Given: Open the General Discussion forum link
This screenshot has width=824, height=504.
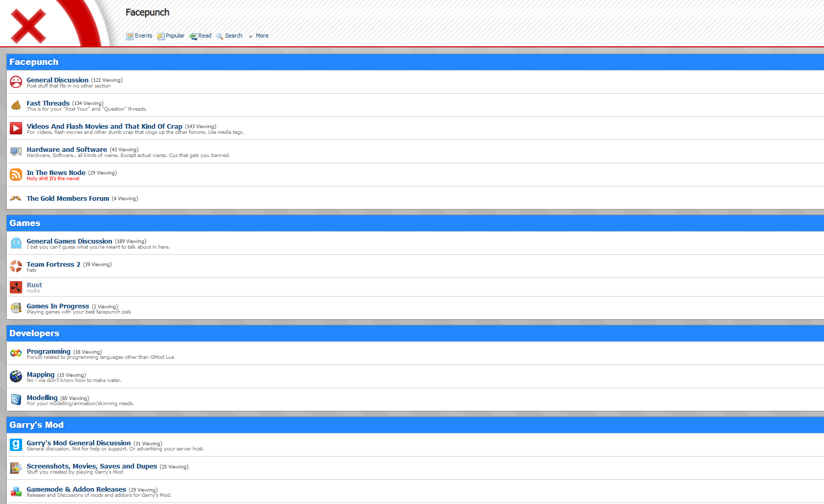Looking at the screenshot, I should pyautogui.click(x=58, y=80).
